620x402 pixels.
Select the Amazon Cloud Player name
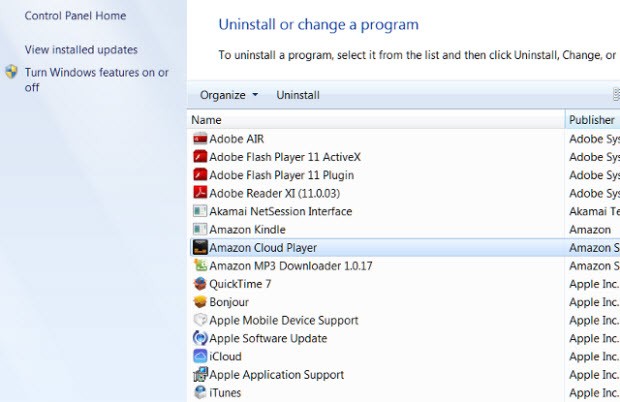tap(263, 248)
